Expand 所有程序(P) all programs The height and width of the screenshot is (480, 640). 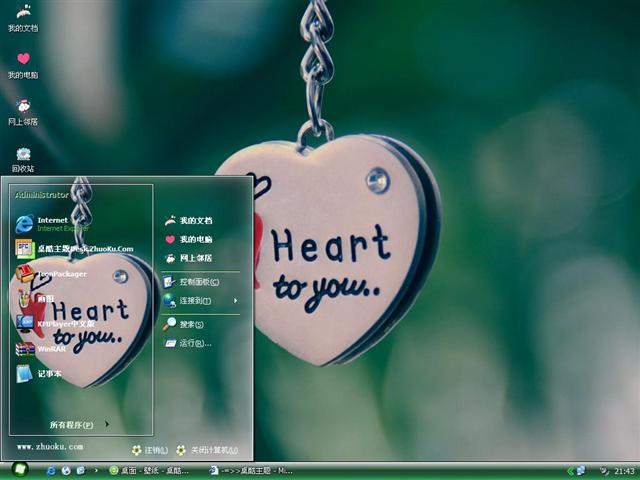point(79,424)
